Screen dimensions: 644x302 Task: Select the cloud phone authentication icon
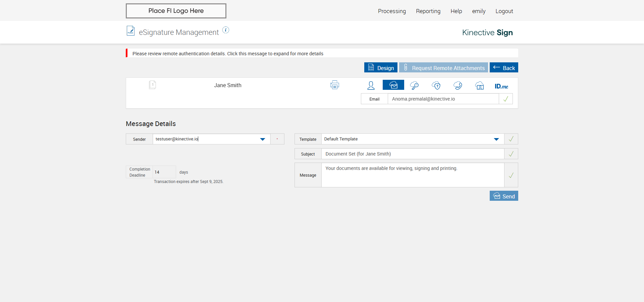pos(458,85)
